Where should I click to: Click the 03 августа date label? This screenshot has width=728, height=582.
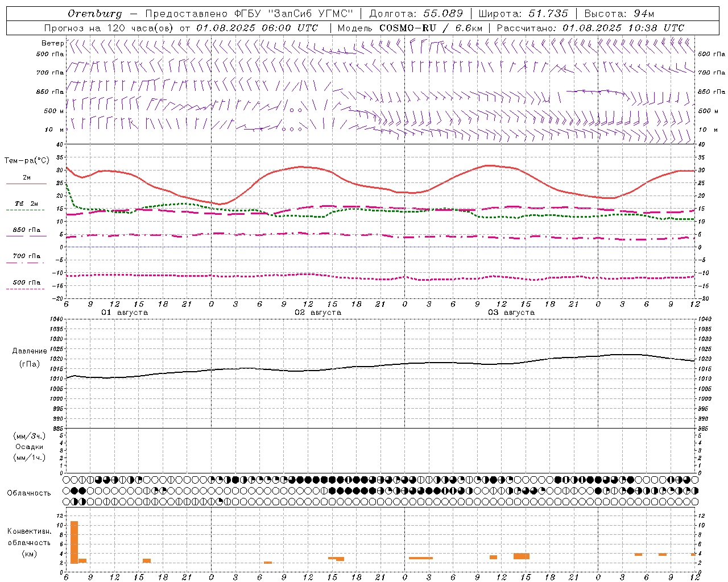click(x=511, y=313)
